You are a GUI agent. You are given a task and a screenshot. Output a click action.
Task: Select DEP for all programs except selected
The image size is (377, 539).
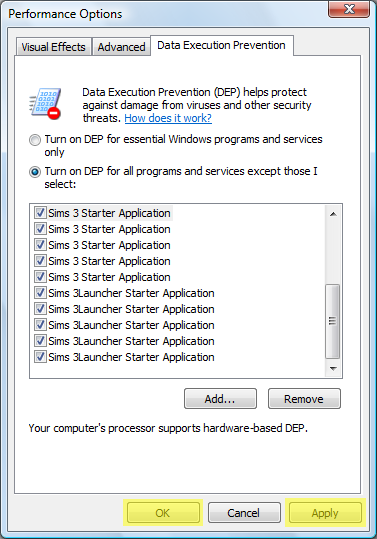pos(35,172)
